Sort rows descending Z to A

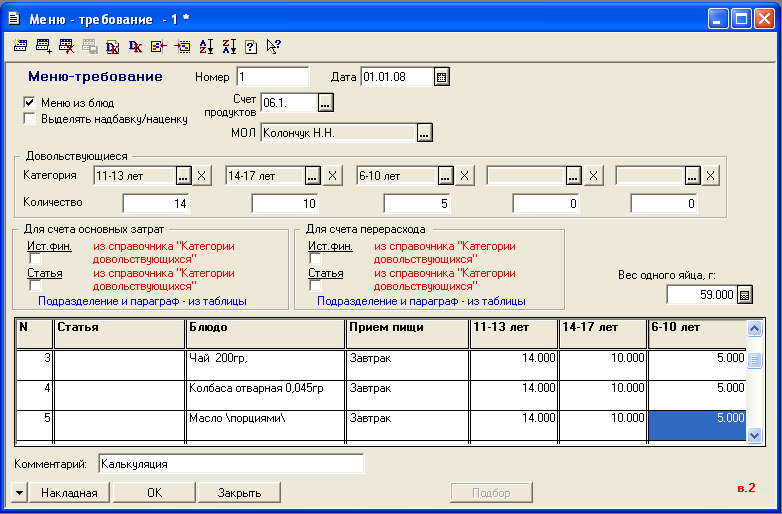pyautogui.click(x=229, y=46)
